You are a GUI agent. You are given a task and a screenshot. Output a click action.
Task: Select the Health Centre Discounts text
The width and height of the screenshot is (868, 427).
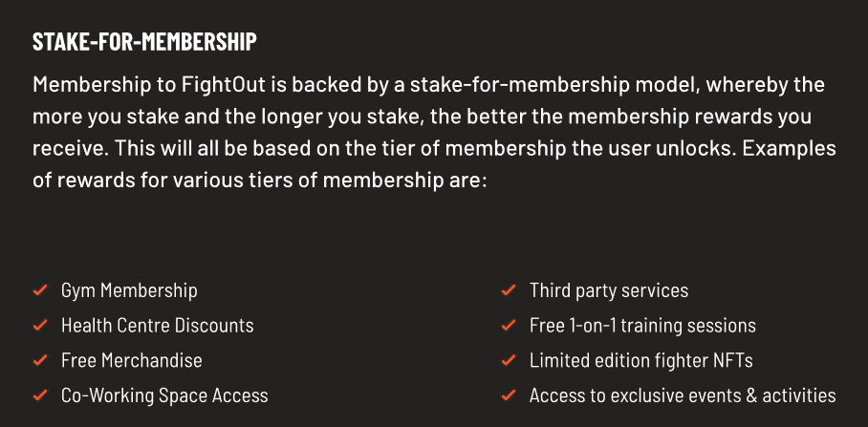click(x=157, y=326)
